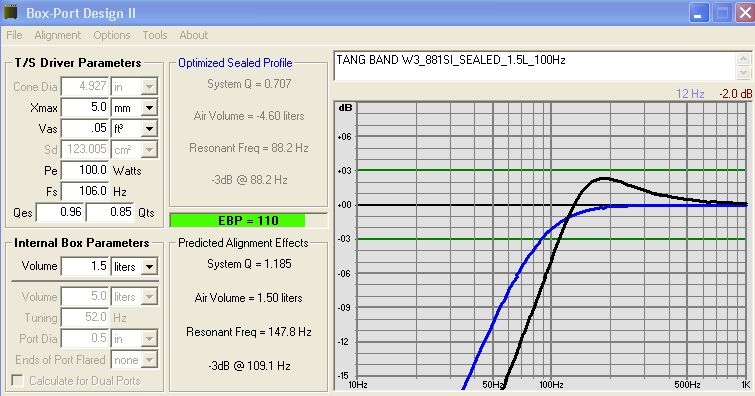Click the title box scroll down arrow
The height and width of the screenshot is (396, 755).
coord(743,73)
